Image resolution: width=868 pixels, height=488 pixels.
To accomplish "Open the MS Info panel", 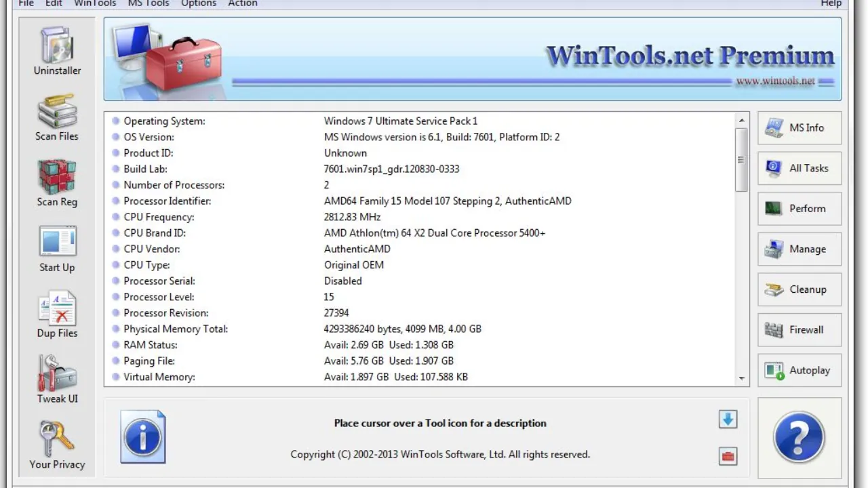I will pos(799,128).
